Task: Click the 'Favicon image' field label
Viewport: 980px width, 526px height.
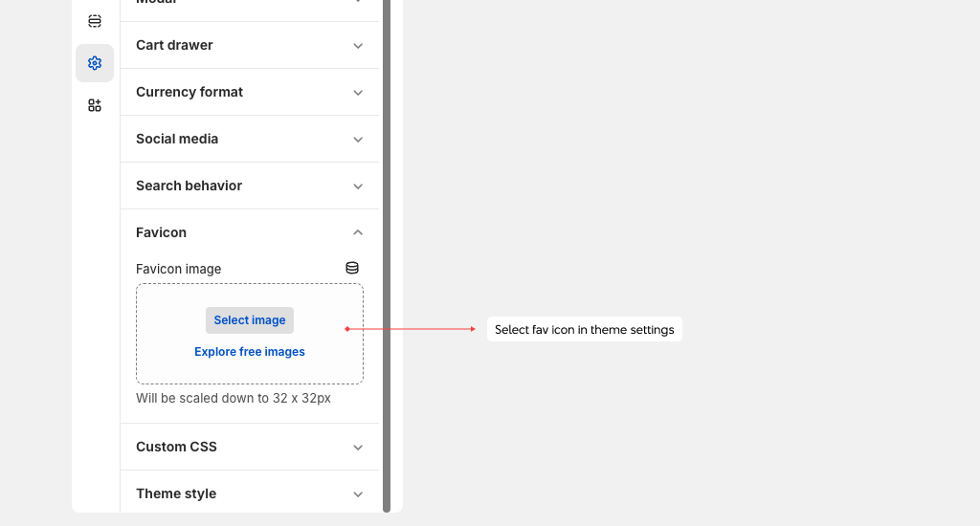Action: click(178, 270)
